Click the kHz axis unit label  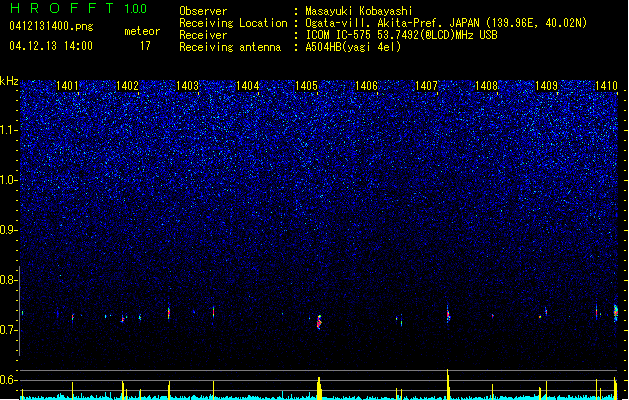click(x=9, y=81)
